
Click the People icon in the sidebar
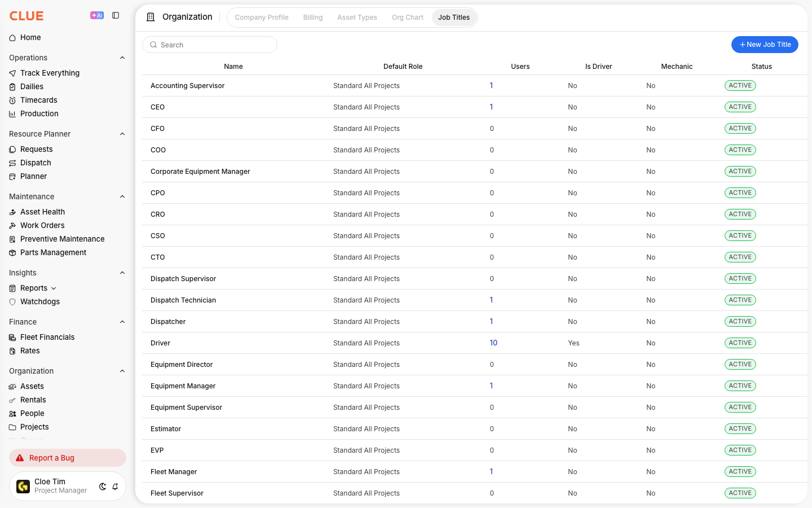12,414
